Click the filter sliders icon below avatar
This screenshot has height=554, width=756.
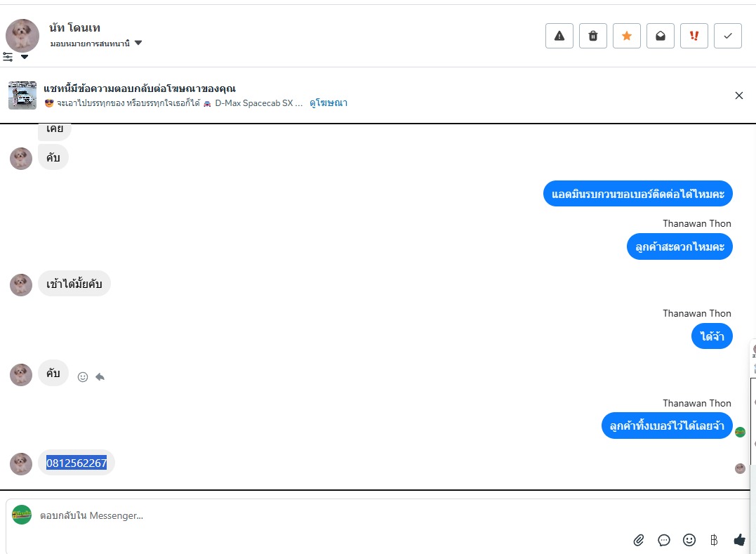click(x=8, y=57)
